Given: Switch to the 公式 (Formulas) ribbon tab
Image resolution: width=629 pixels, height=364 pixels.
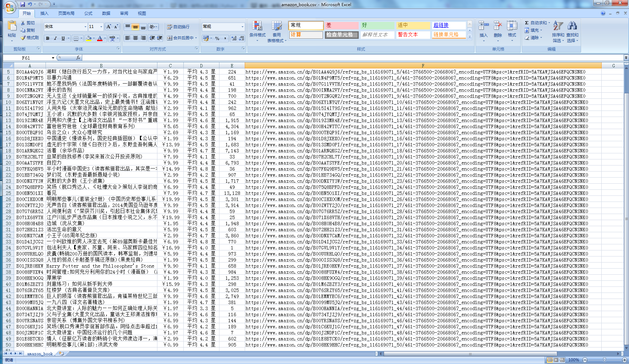Looking at the screenshot, I should [x=88, y=13].
